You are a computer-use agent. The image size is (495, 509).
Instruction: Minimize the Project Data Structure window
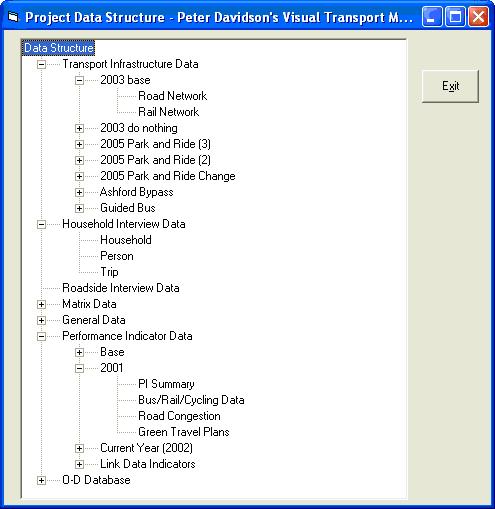pos(431,16)
